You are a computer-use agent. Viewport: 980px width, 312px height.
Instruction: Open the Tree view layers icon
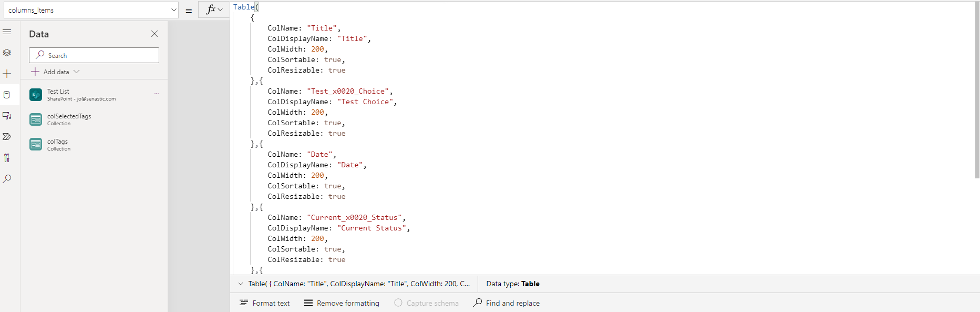pyautogui.click(x=7, y=53)
